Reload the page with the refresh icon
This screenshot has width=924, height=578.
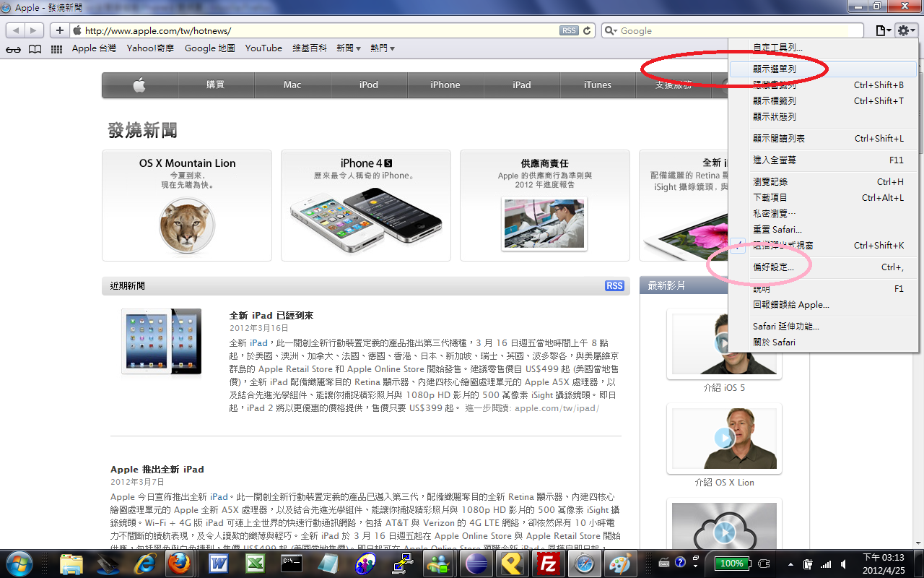tap(588, 30)
